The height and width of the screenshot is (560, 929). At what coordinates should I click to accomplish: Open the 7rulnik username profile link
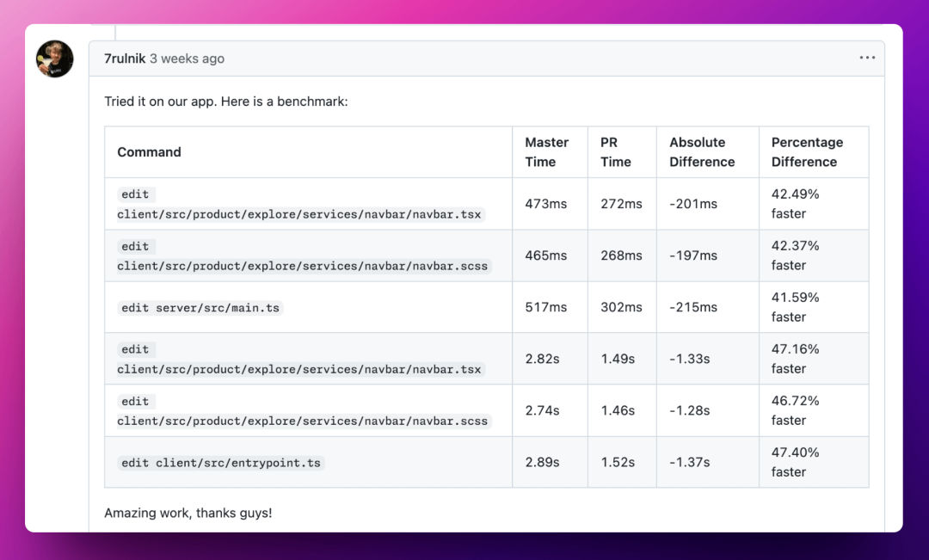125,58
